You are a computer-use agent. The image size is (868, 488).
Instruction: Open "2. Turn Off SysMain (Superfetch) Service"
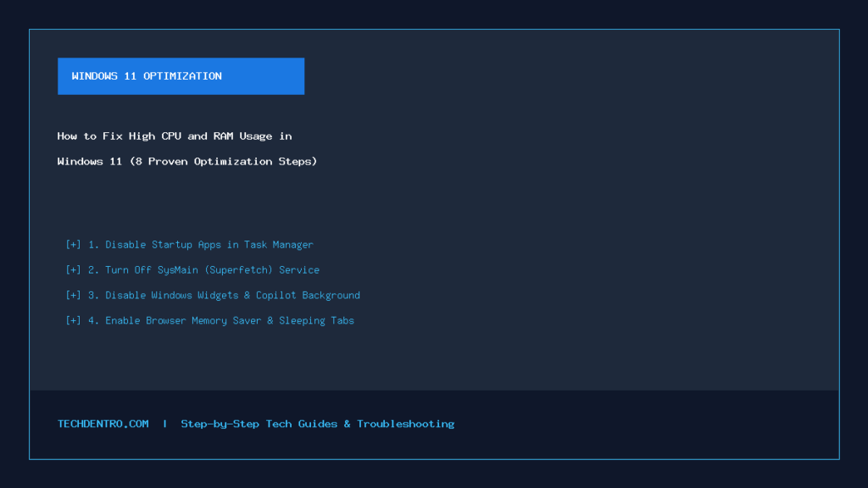(x=203, y=270)
